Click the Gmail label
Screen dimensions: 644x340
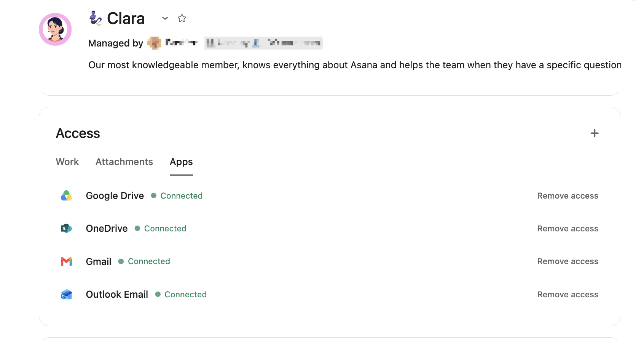click(99, 261)
